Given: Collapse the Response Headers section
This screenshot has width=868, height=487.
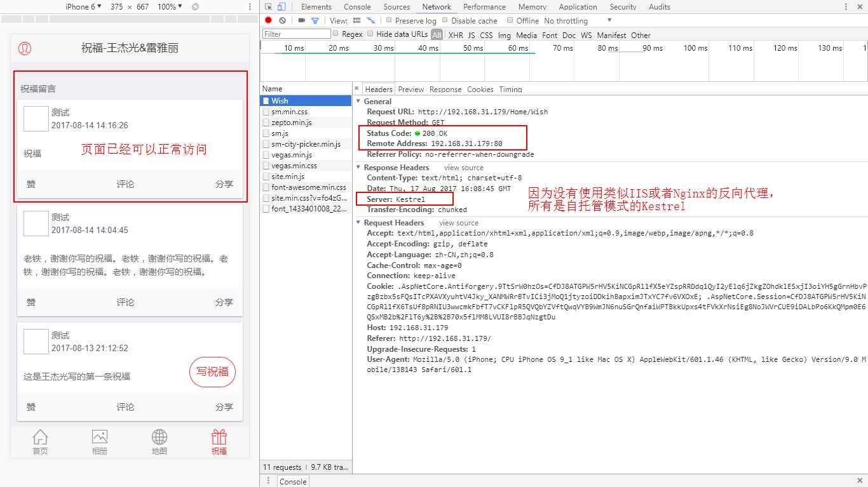Looking at the screenshot, I should 358,168.
